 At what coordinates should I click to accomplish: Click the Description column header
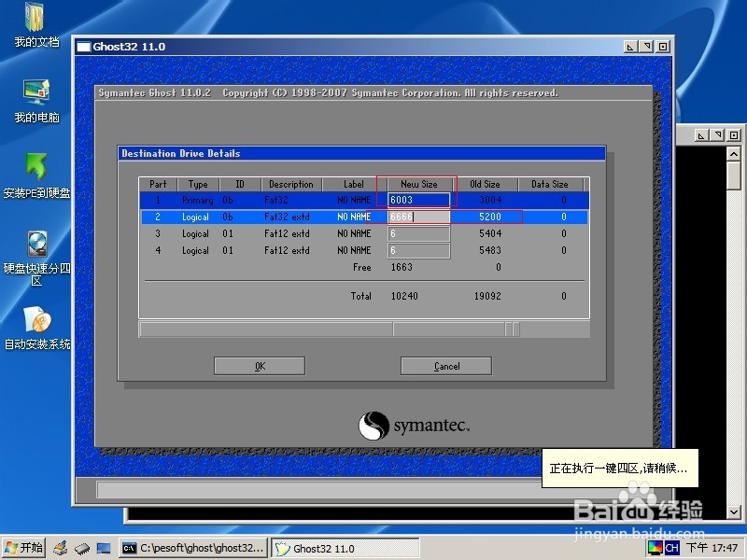[291, 184]
